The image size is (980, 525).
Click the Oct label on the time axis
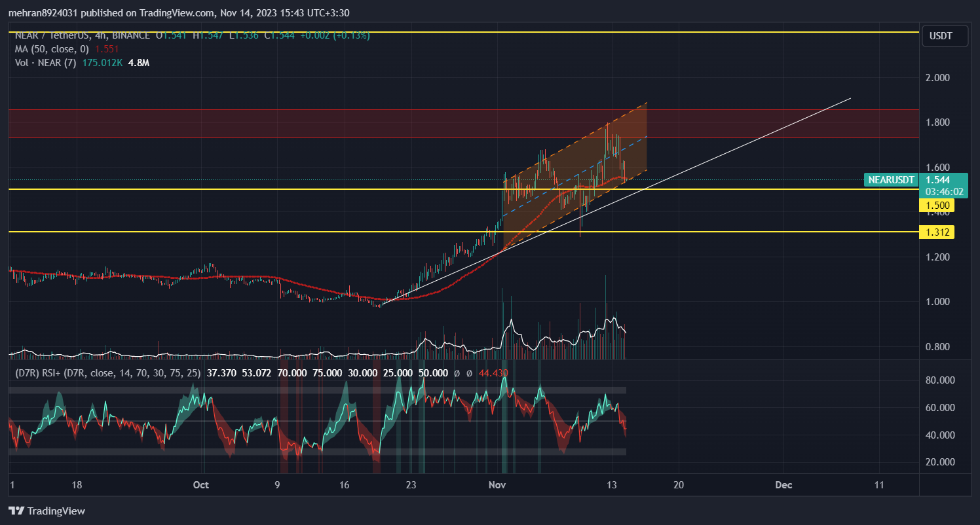pyautogui.click(x=201, y=485)
